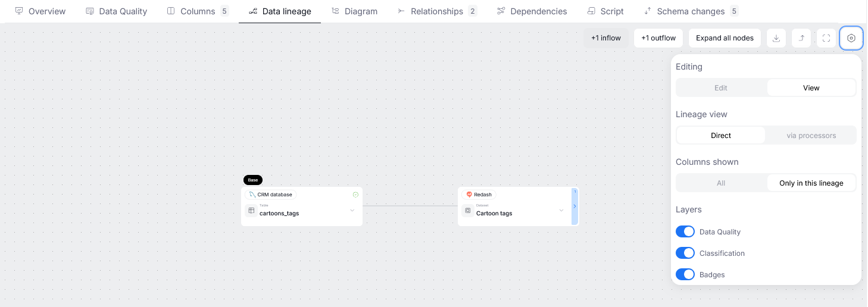Image resolution: width=868 pixels, height=307 pixels.
Task: Click the dataset icon on Cartoon tags node
Action: click(468, 211)
